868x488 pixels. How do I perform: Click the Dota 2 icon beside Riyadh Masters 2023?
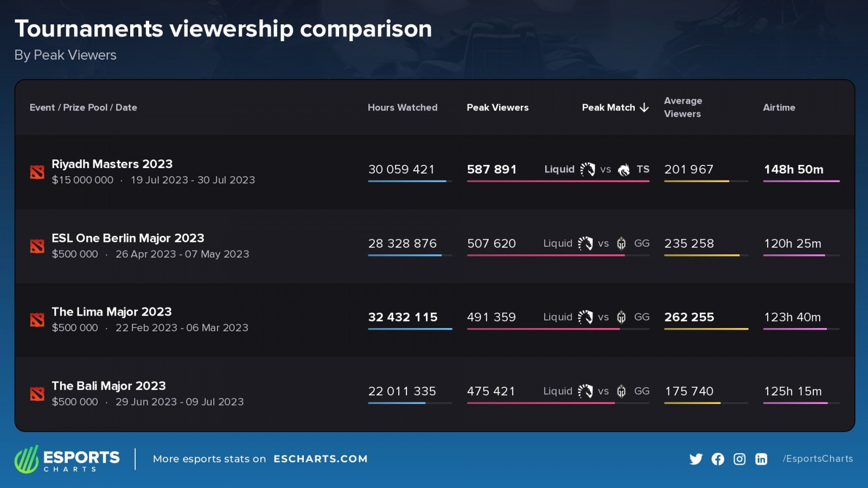(x=37, y=172)
